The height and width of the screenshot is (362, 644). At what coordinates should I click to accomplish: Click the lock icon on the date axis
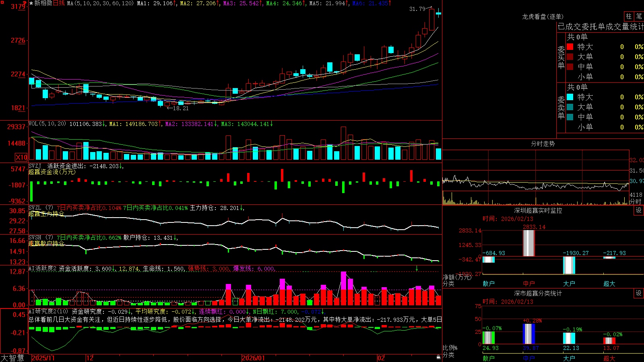click(438, 357)
